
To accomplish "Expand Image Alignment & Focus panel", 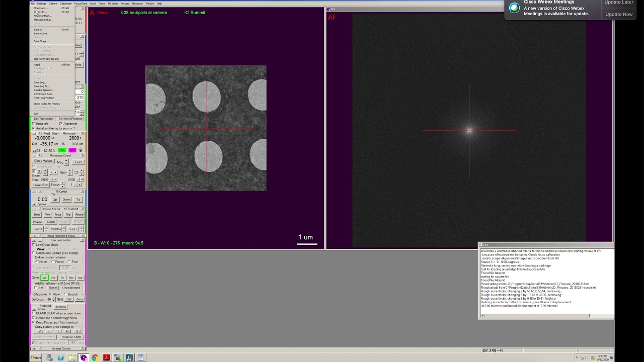I will (34, 236).
